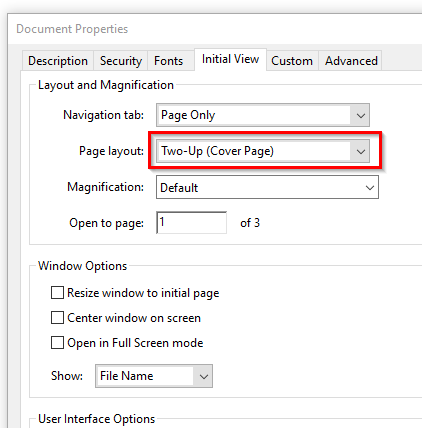Click the Initial View tab
Image resolution: width=422 pixels, height=428 pixels.
coord(230,59)
